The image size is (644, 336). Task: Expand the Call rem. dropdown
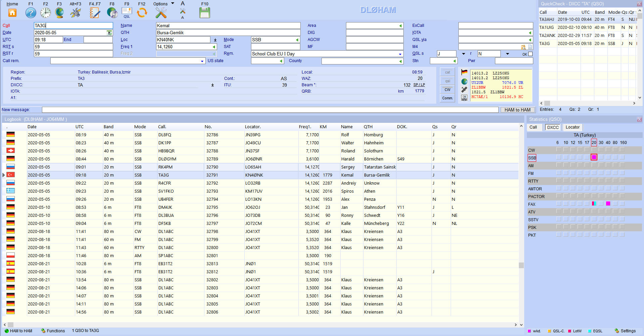point(202,61)
